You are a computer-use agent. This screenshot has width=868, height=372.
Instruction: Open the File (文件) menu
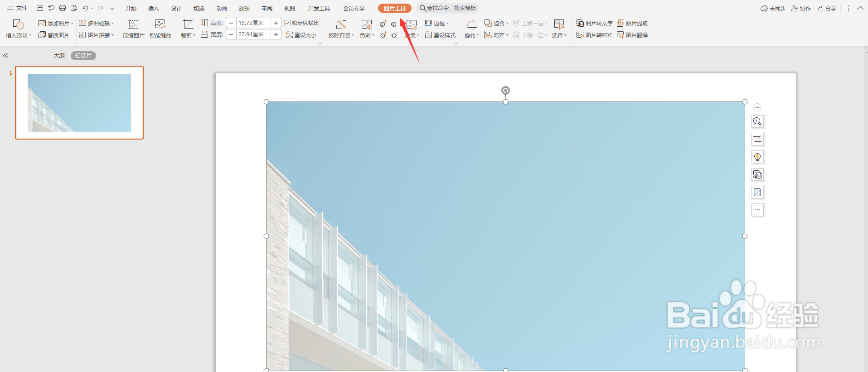click(17, 8)
